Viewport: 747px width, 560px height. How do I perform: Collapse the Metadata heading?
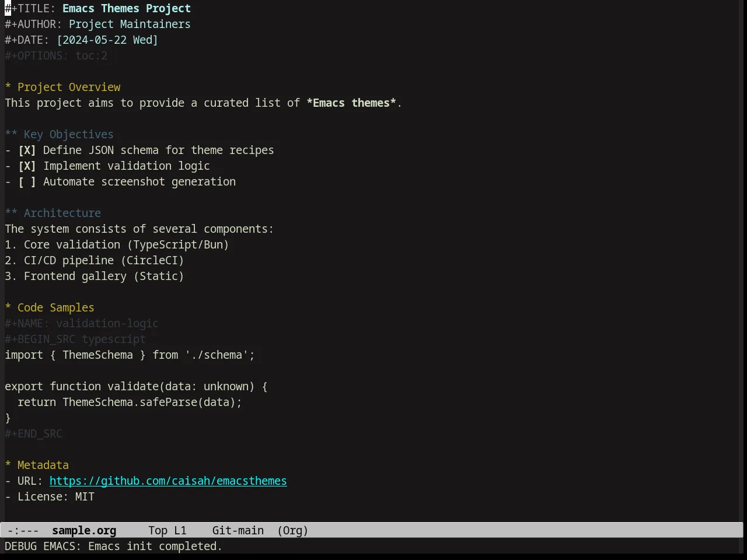[x=37, y=466]
